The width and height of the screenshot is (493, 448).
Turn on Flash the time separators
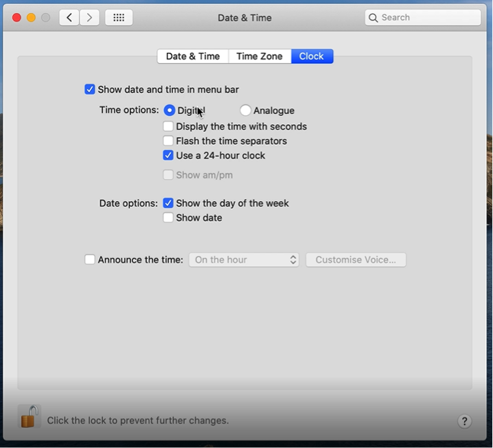point(168,141)
